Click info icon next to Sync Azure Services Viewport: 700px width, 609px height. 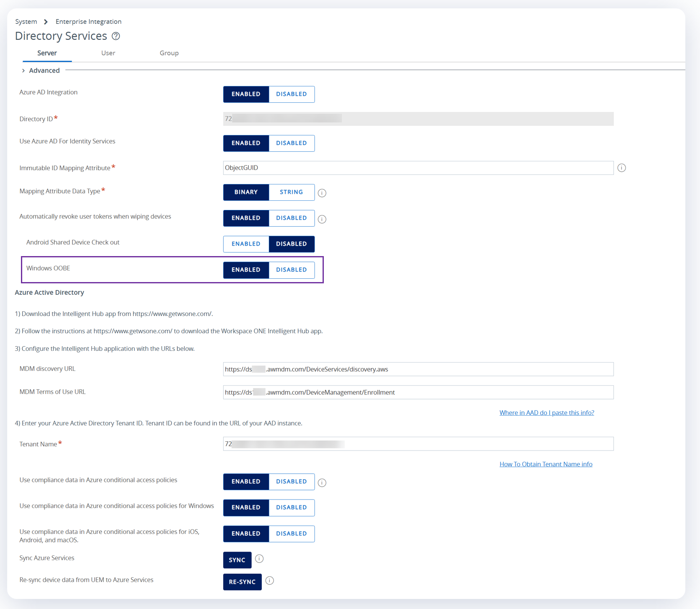259,559
